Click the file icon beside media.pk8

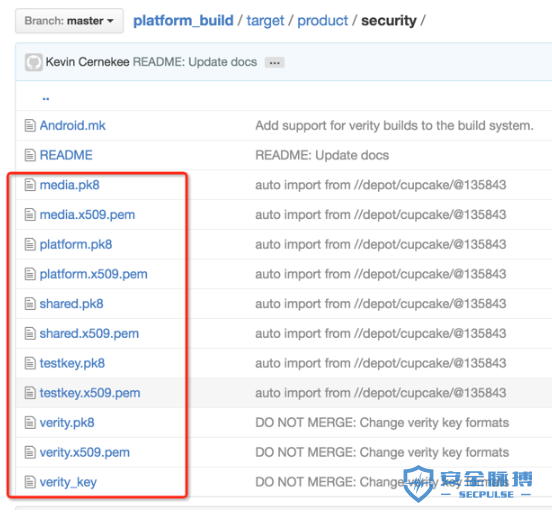pyautogui.click(x=30, y=185)
